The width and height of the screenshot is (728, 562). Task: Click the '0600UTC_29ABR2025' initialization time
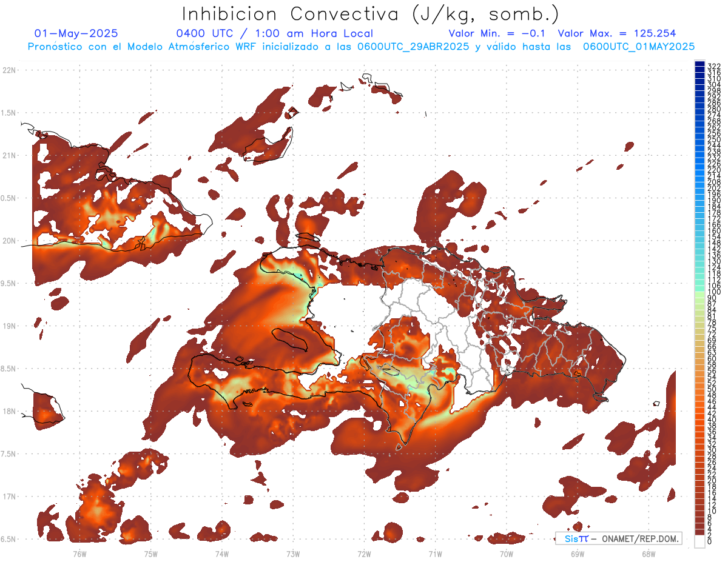[413, 46]
